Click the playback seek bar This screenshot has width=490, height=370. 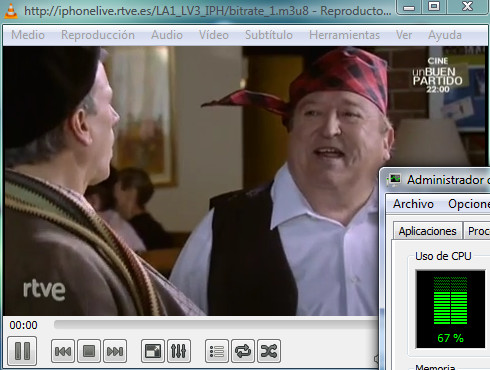pos(216,325)
